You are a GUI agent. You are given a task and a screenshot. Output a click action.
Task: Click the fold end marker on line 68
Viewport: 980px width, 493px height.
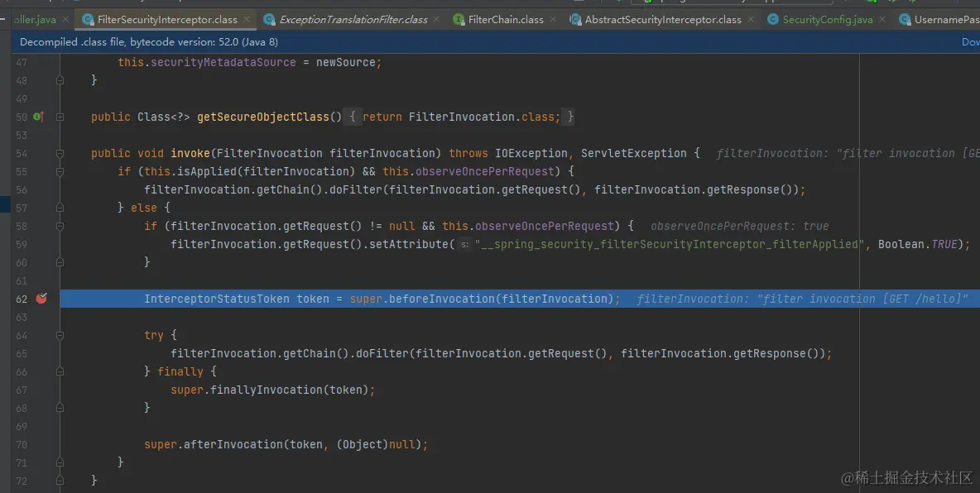coord(60,408)
